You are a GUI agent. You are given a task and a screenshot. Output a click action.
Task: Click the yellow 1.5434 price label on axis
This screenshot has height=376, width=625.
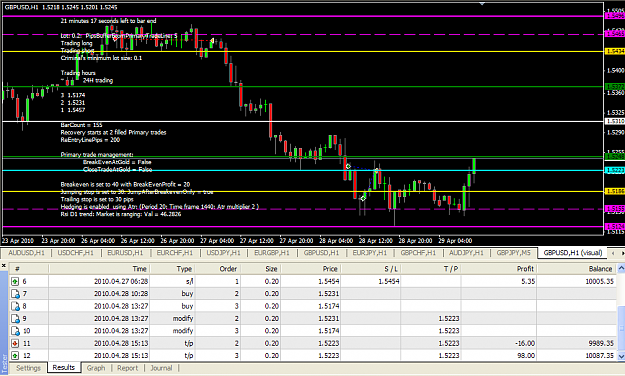[615, 51]
